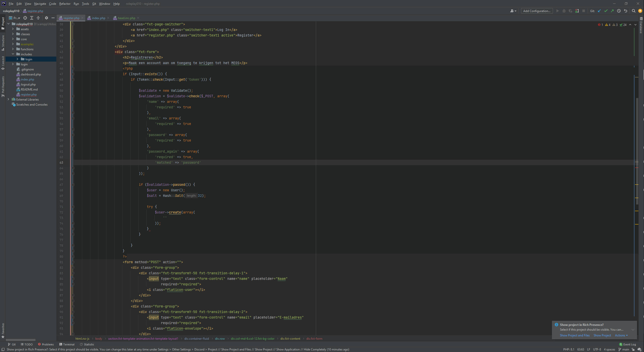Screen dimensions: 644x352
Task: Open dashboard.php in the project tree
Action: click(31, 74)
